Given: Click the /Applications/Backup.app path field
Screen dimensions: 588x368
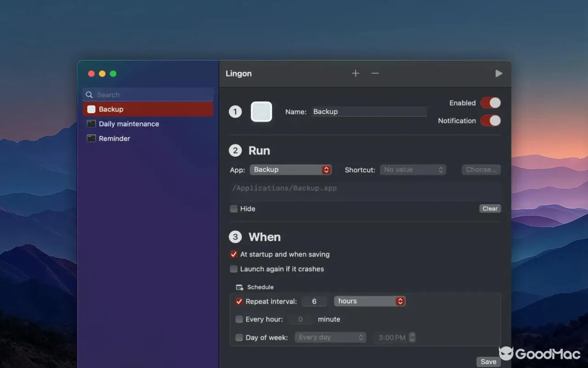Looking at the screenshot, I should [365, 190].
